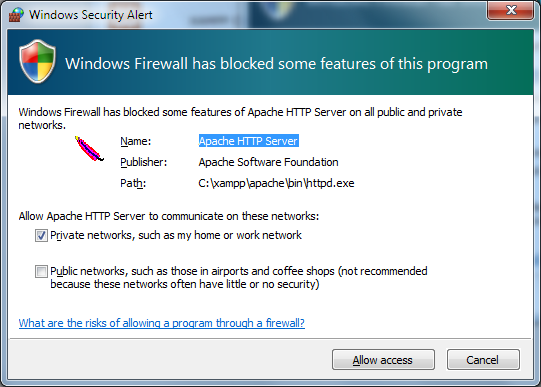Select the highlighted Apache HTTP Server name field

(x=248, y=141)
